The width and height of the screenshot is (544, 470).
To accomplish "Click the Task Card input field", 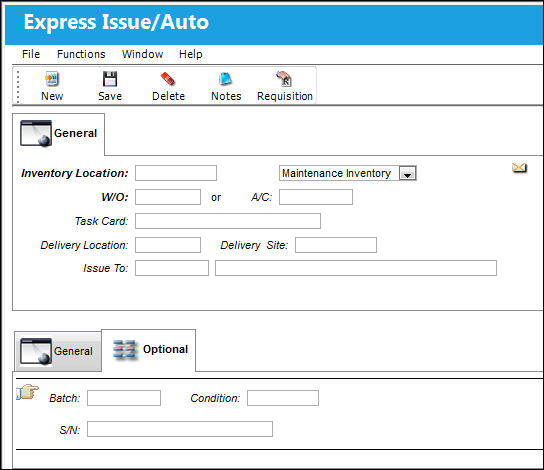I will [228, 221].
